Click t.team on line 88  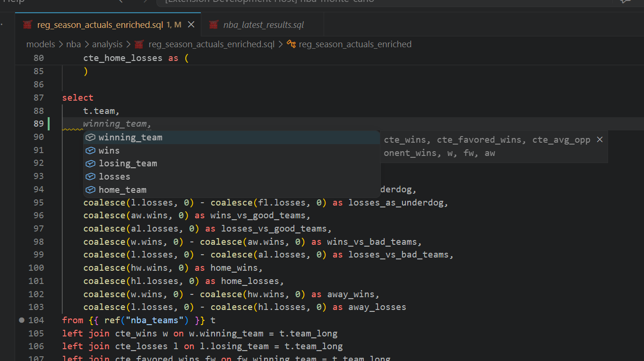[x=99, y=111]
